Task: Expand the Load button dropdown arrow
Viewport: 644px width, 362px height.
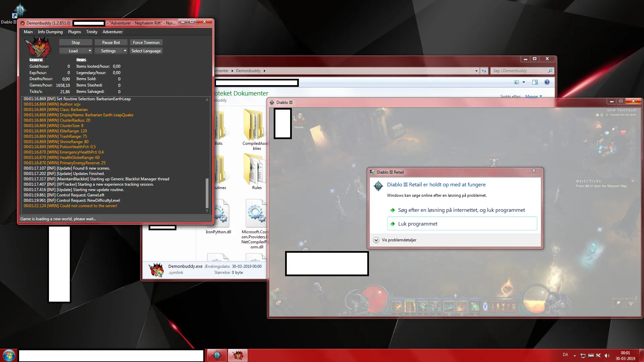Action: pos(90,51)
